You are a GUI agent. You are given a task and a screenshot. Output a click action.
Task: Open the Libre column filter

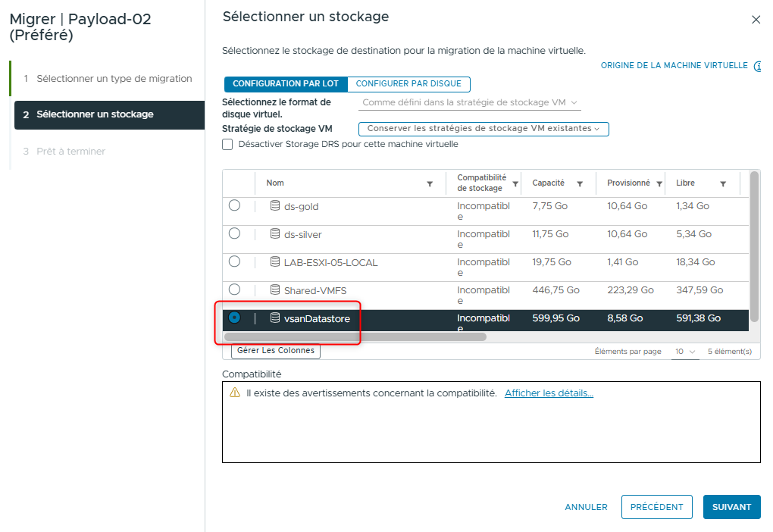click(x=721, y=183)
